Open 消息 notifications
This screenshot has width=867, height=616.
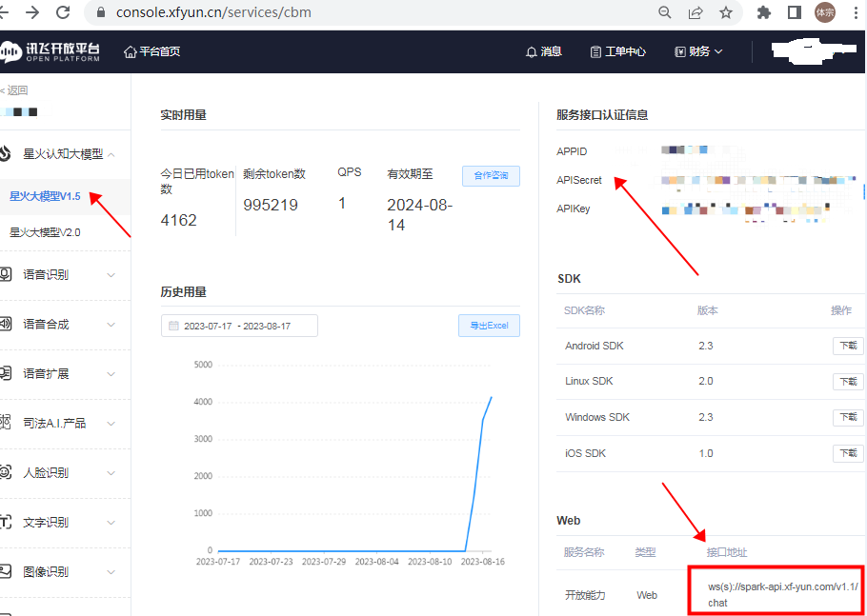552,51
